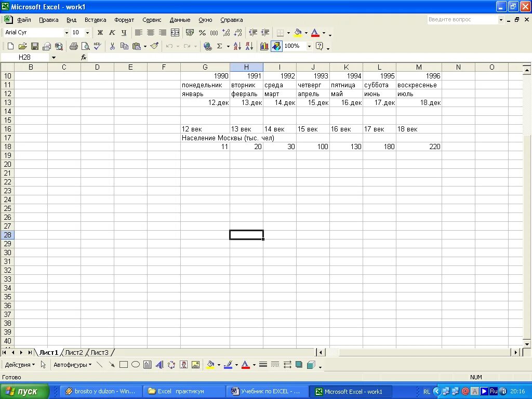Center cell text horizontally
The image size is (532, 399).
click(151, 33)
